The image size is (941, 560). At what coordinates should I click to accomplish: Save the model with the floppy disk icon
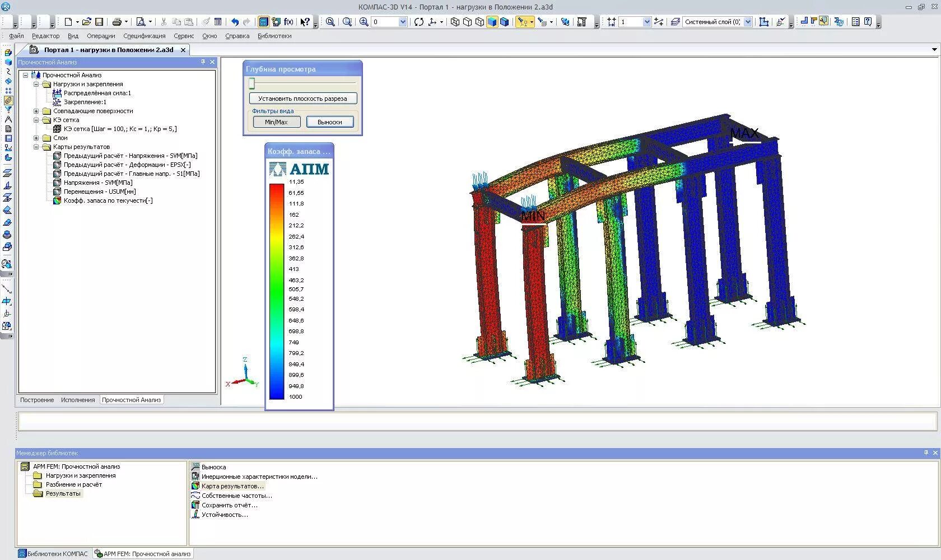pyautogui.click(x=99, y=22)
